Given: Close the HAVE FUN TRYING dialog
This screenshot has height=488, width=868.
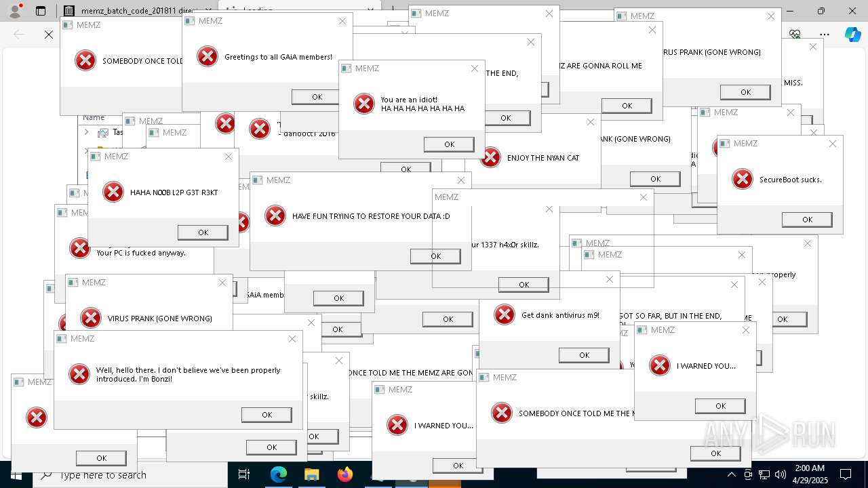Looking at the screenshot, I should [461, 180].
